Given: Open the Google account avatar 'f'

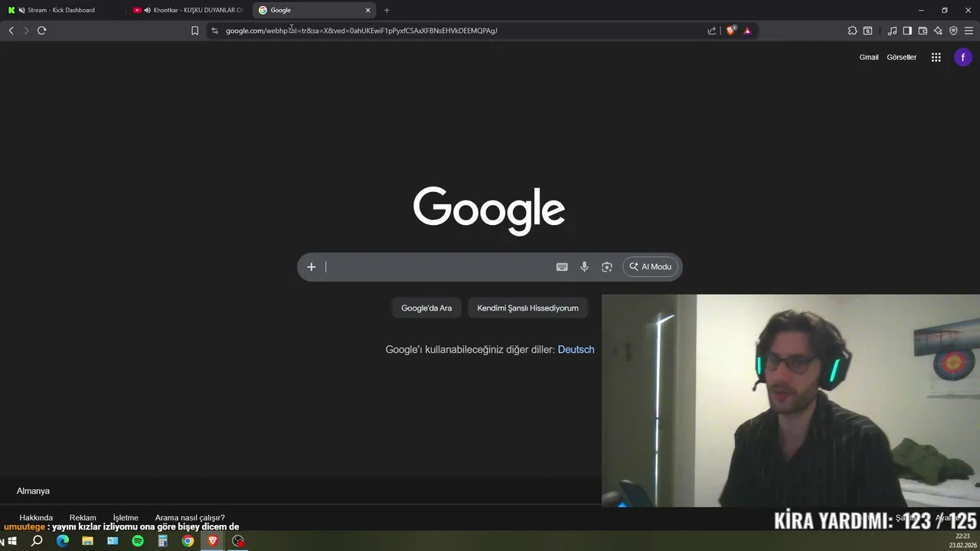Looking at the screenshot, I should click(963, 57).
